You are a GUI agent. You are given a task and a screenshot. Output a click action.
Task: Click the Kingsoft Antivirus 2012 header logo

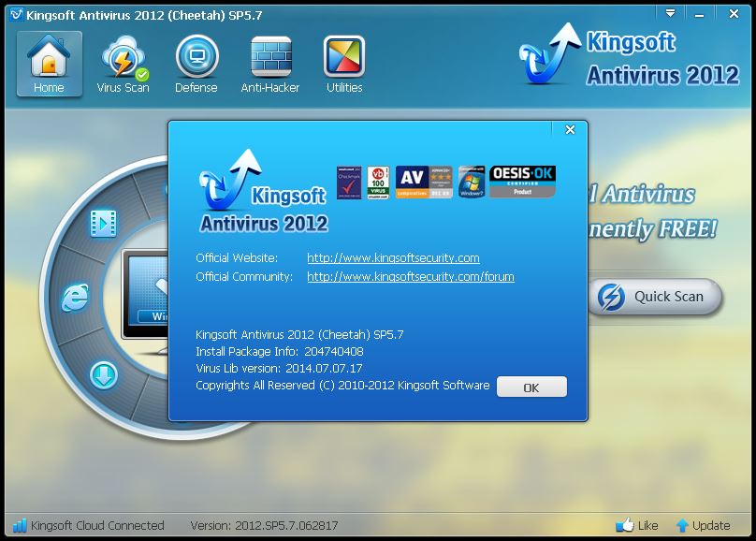tap(629, 55)
